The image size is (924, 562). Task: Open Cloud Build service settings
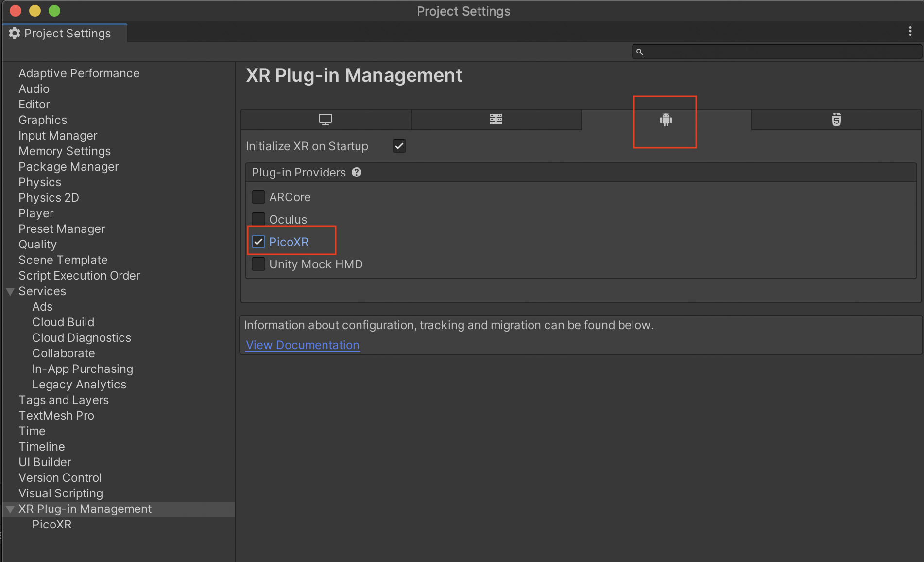coord(63,322)
